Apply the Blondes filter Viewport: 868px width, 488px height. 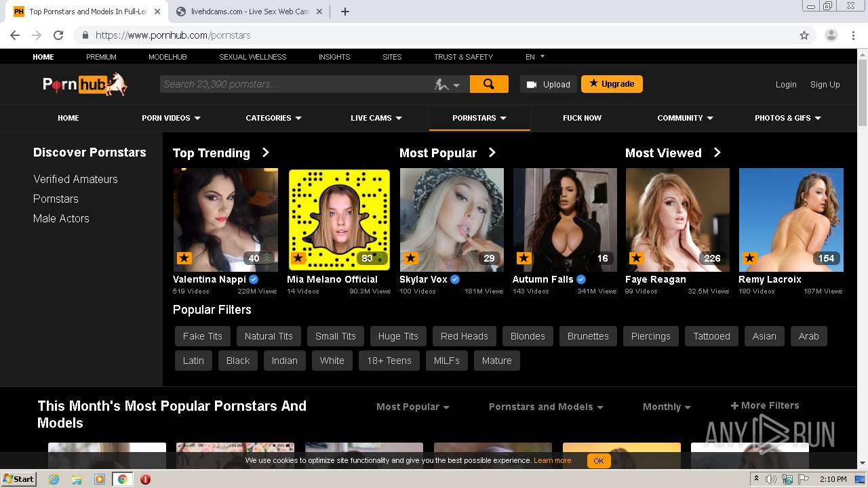[528, 336]
